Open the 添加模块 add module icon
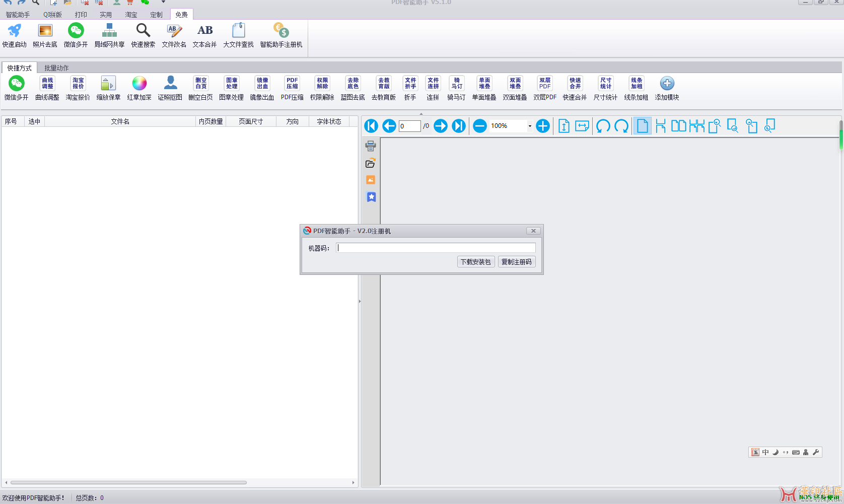The image size is (844, 504). pyautogui.click(x=667, y=84)
